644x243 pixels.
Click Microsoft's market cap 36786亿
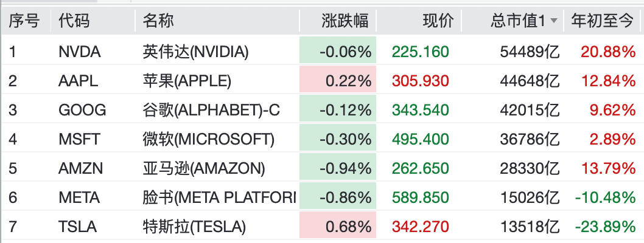click(x=530, y=139)
